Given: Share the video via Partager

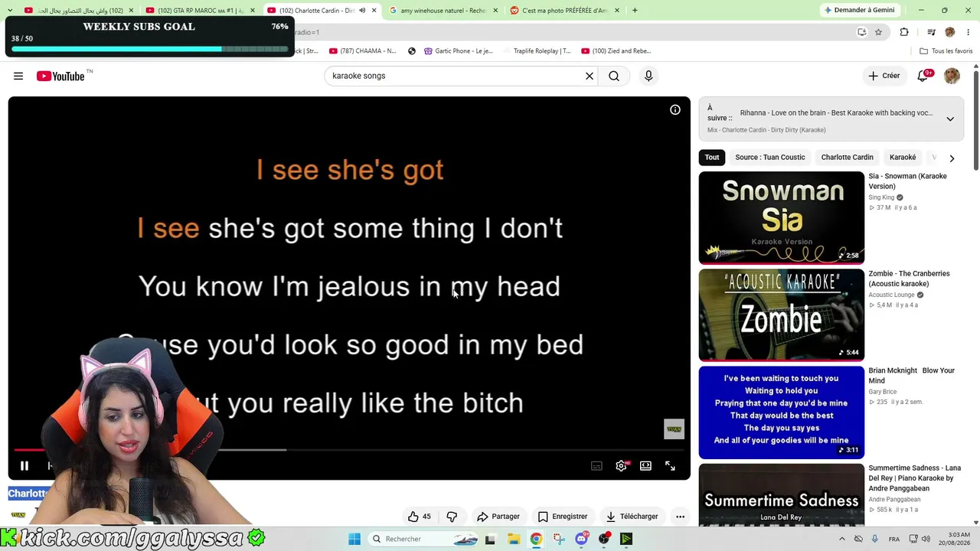Looking at the screenshot, I should click(498, 517).
